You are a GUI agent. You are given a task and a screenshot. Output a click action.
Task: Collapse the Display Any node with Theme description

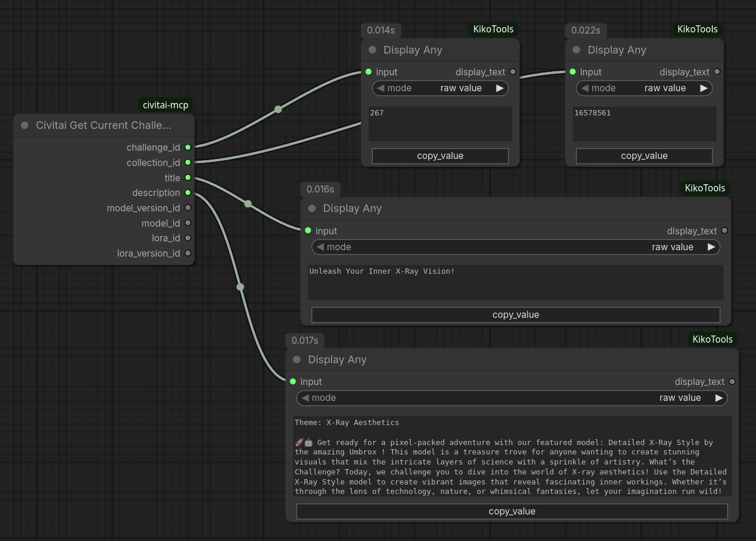coord(297,360)
